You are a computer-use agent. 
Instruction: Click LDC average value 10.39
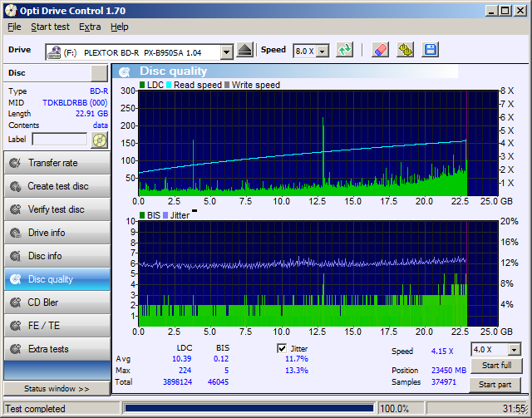tap(181, 359)
